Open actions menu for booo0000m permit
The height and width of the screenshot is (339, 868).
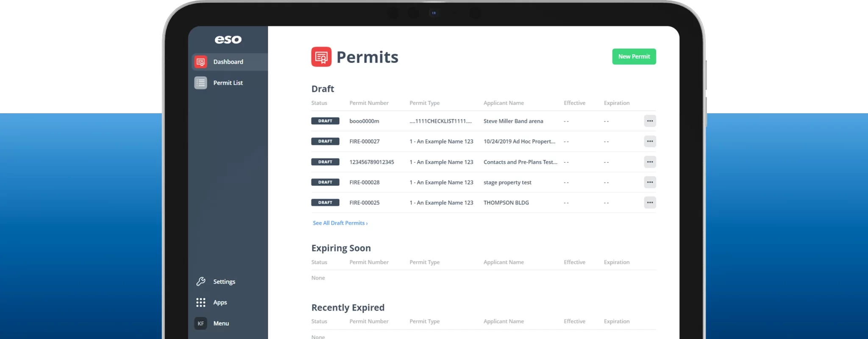[x=650, y=121]
